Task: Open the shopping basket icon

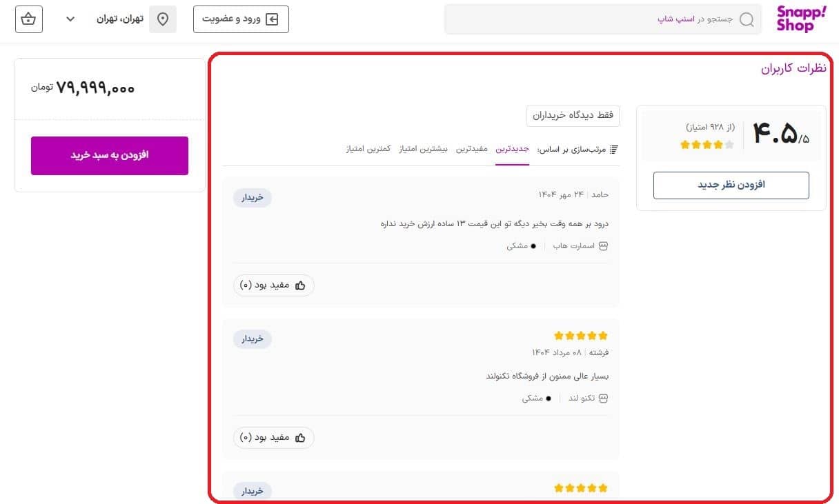Action: click(x=28, y=19)
